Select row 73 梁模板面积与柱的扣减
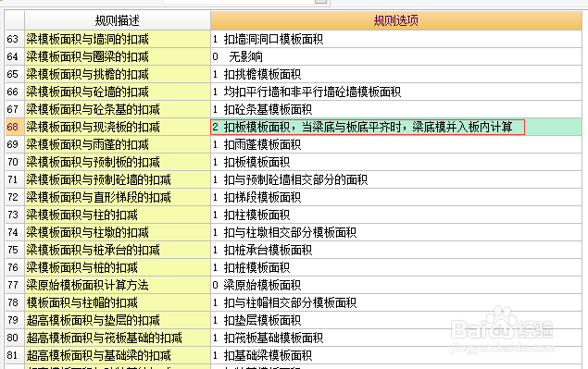 point(118,215)
